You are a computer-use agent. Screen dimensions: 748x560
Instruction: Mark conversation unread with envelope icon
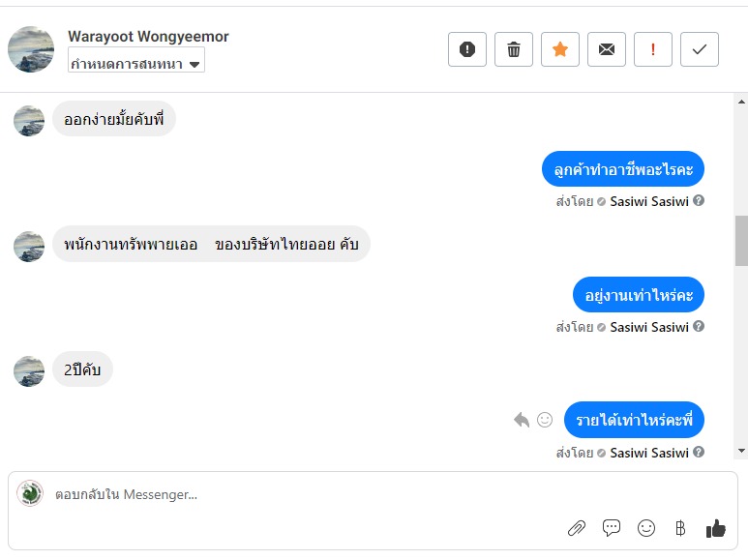[607, 49]
